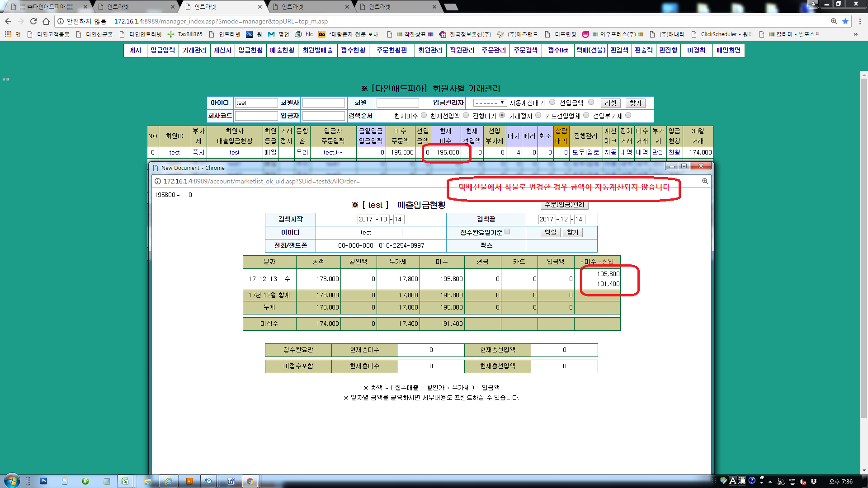Screen dimensions: 868x488
Task: Click the browser reload icon
Action: (33, 21)
